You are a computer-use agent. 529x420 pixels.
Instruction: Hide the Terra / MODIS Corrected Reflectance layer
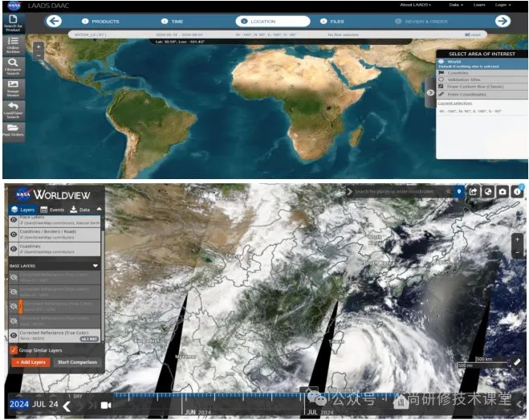pyautogui.click(x=14, y=335)
